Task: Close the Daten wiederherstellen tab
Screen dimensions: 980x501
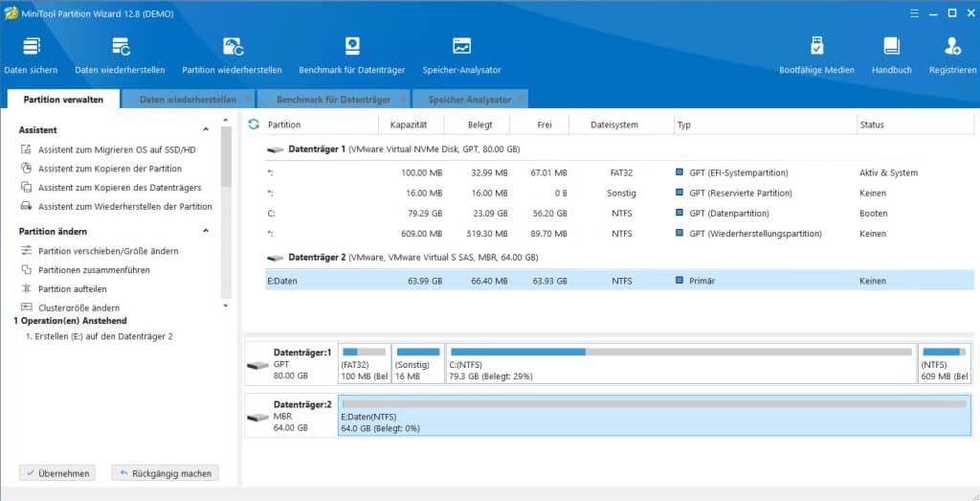Action: point(248,99)
